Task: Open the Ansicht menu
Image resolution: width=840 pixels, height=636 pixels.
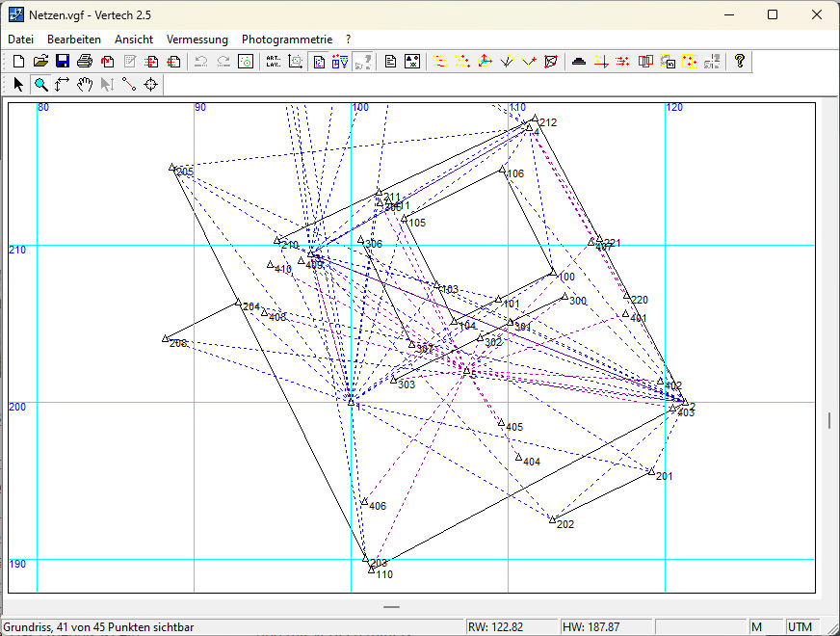Action: (x=134, y=40)
